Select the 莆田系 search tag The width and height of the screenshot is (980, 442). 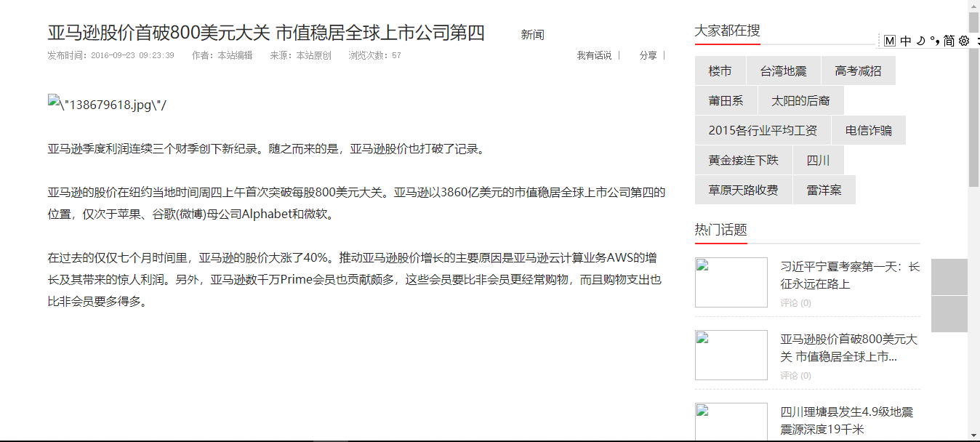pos(726,100)
